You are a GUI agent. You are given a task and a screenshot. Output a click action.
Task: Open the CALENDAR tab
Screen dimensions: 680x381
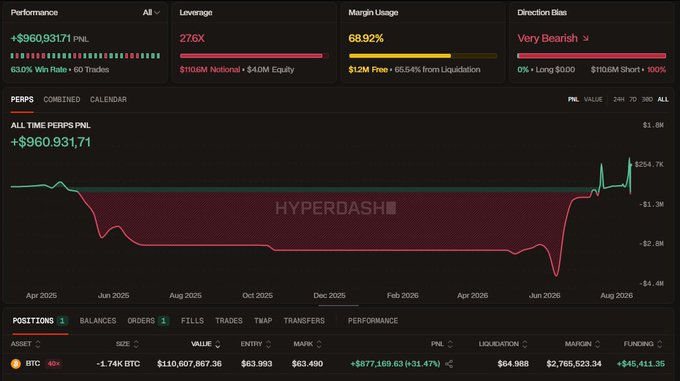[x=108, y=100]
